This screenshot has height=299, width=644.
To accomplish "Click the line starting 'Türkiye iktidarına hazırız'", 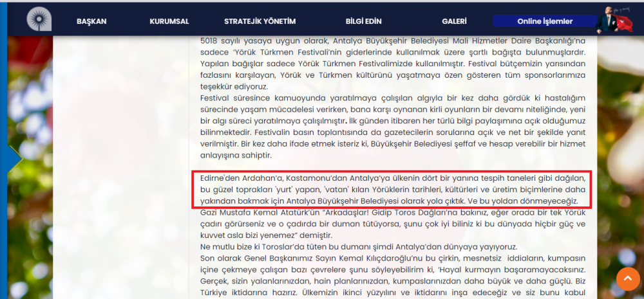I will pyautogui.click(x=393, y=293).
